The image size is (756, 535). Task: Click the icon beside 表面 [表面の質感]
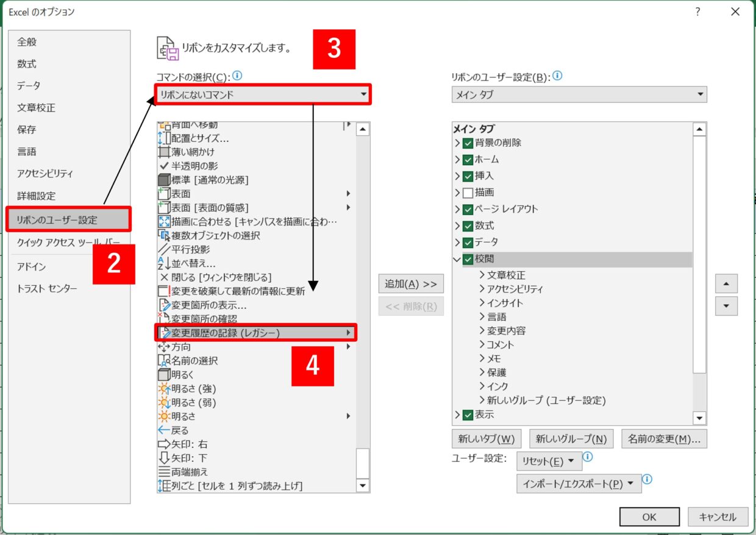pyautogui.click(x=164, y=208)
